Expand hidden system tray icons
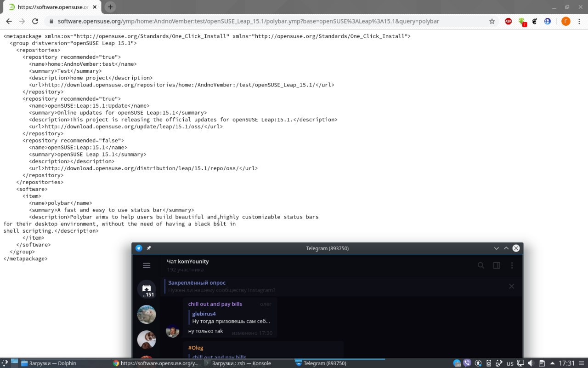Viewport: 588px width, 368px height. click(552, 363)
